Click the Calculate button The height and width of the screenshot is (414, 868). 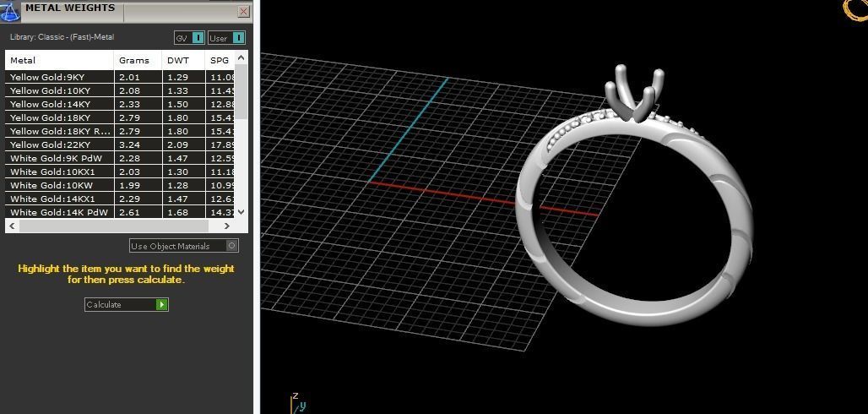126,304
